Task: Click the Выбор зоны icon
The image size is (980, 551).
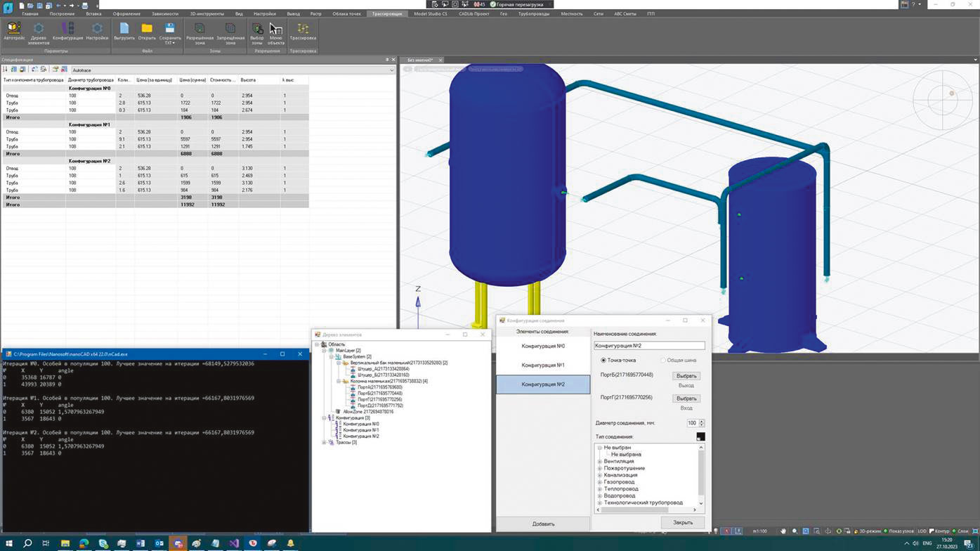Action: pyautogui.click(x=257, y=32)
